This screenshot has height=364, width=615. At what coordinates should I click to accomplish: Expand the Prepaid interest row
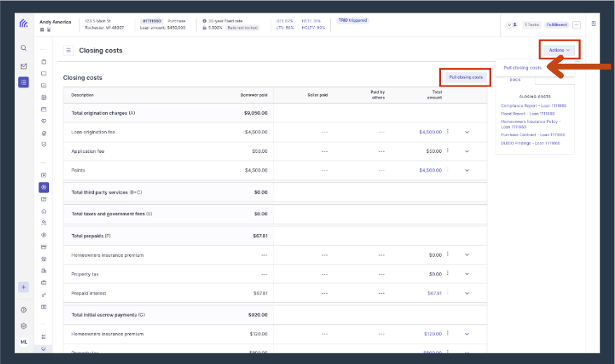(467, 293)
